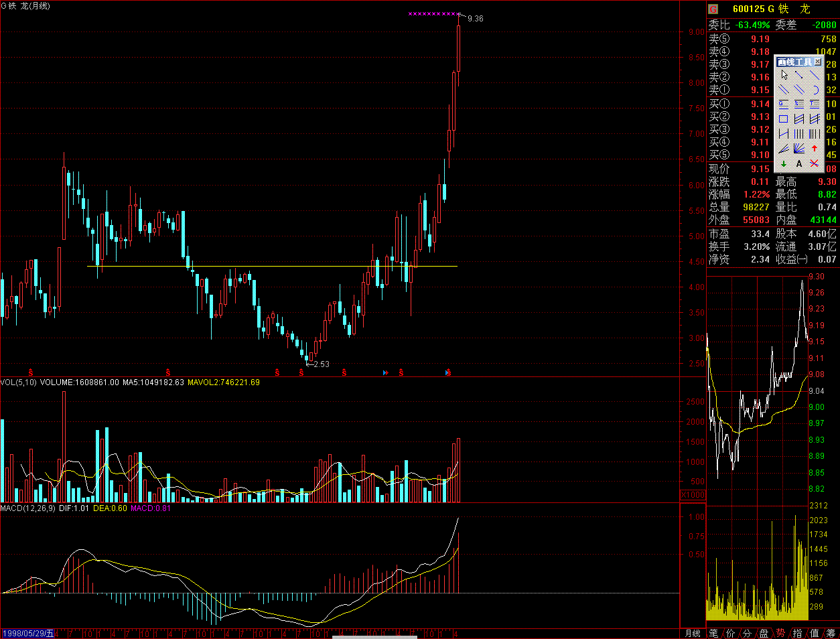Click the stock icon beside 600125

[x=713, y=9]
